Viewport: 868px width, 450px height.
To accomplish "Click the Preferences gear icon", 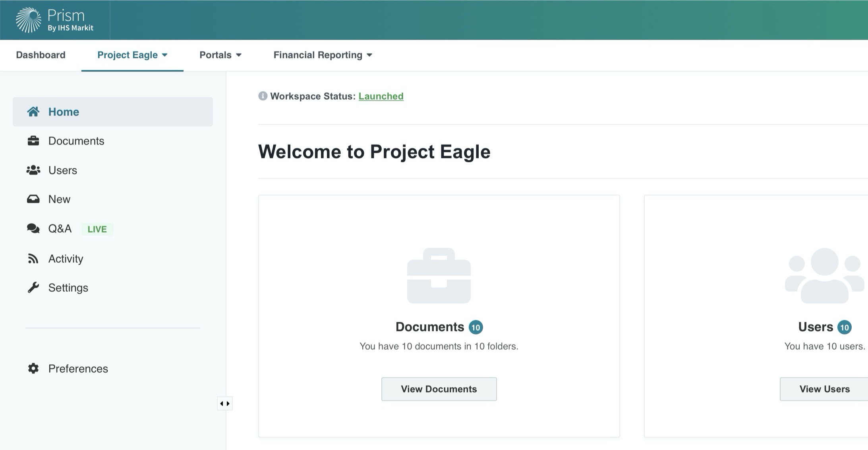I will [33, 369].
